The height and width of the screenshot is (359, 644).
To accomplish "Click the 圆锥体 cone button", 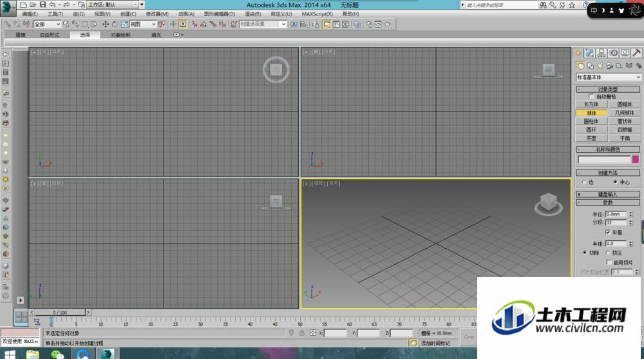I will (624, 104).
